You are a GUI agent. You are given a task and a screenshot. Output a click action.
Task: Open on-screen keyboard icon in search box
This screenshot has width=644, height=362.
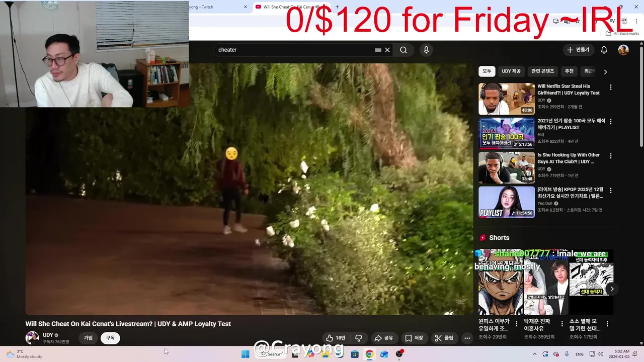coord(378,50)
